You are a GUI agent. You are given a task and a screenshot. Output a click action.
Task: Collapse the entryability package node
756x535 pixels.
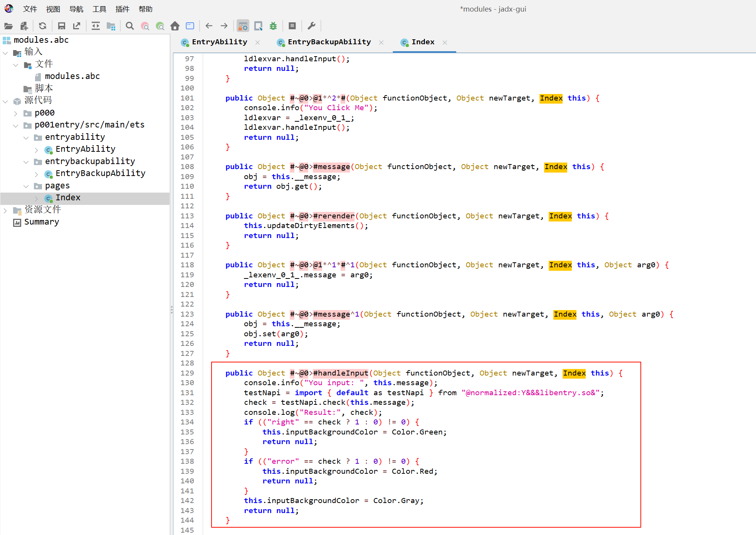(x=26, y=138)
